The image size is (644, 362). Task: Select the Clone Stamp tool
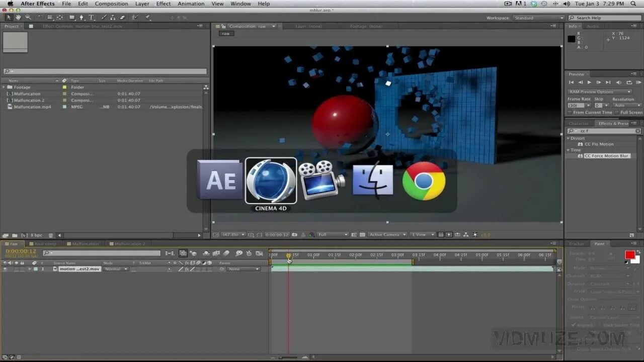tap(112, 18)
